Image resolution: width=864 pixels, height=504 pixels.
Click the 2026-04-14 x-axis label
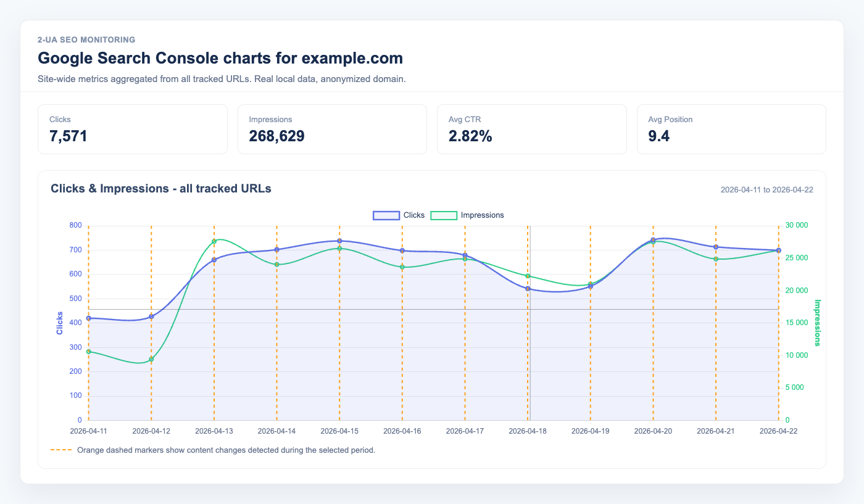tap(276, 431)
